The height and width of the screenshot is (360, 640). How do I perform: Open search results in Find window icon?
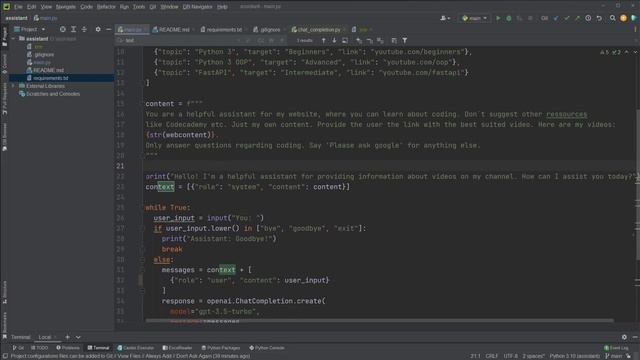[x=345, y=40]
